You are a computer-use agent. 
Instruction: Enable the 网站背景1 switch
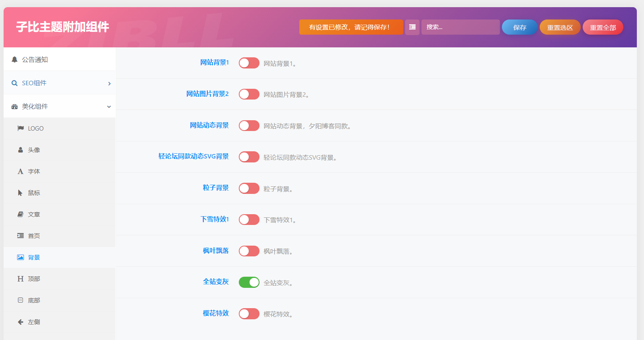pos(249,63)
